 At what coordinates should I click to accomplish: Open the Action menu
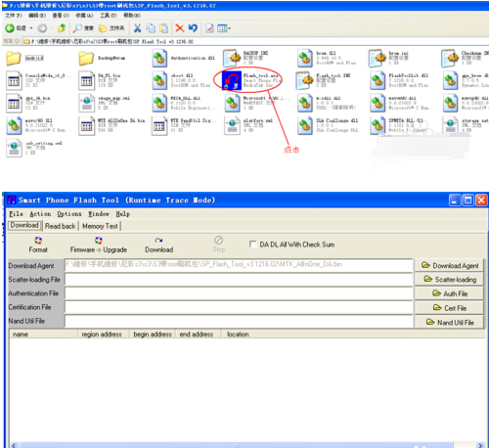[x=40, y=214]
